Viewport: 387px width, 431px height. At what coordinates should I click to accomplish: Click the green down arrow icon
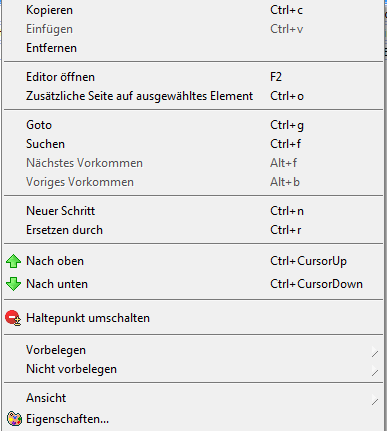click(x=13, y=284)
